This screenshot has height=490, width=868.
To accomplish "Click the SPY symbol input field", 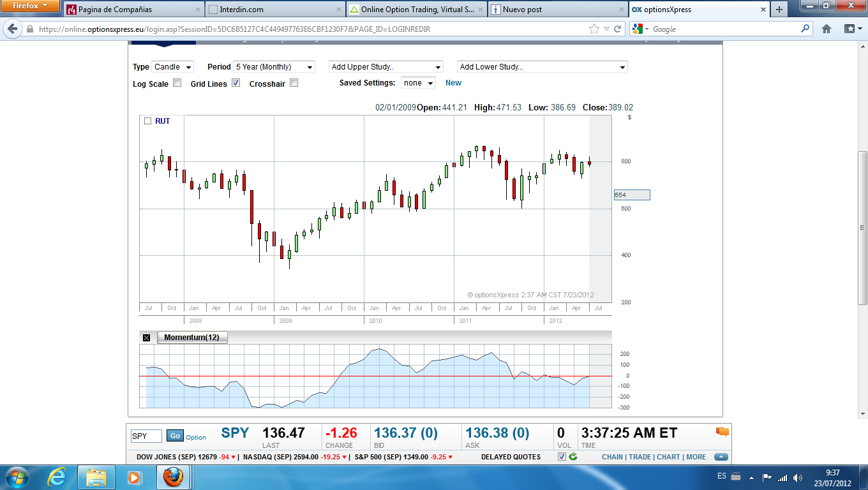I will click(x=146, y=436).
